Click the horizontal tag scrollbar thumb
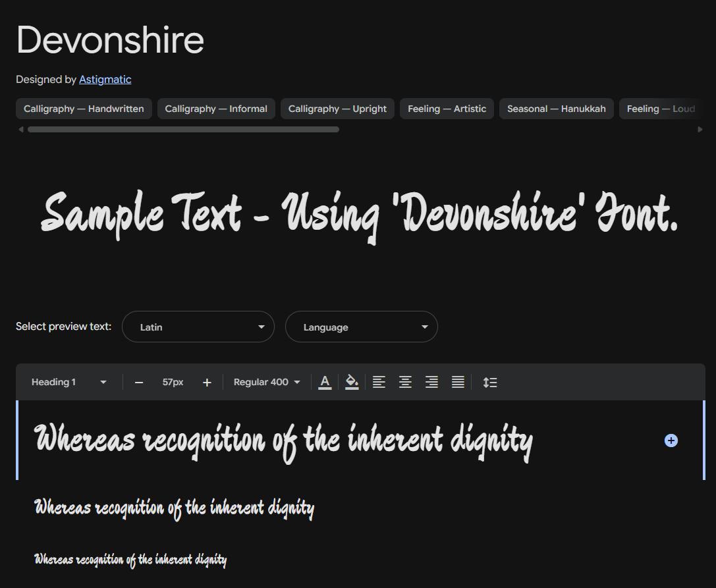 coord(183,130)
